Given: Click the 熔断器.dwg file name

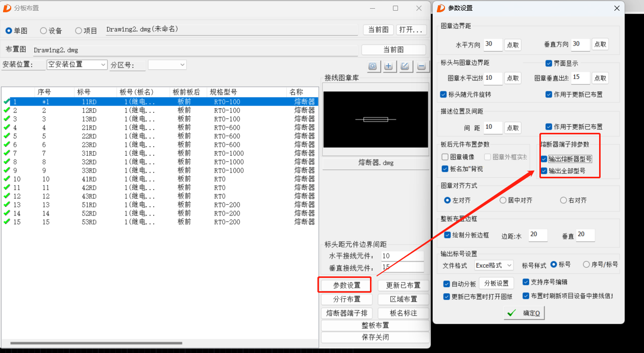Looking at the screenshot, I should pyautogui.click(x=376, y=163).
